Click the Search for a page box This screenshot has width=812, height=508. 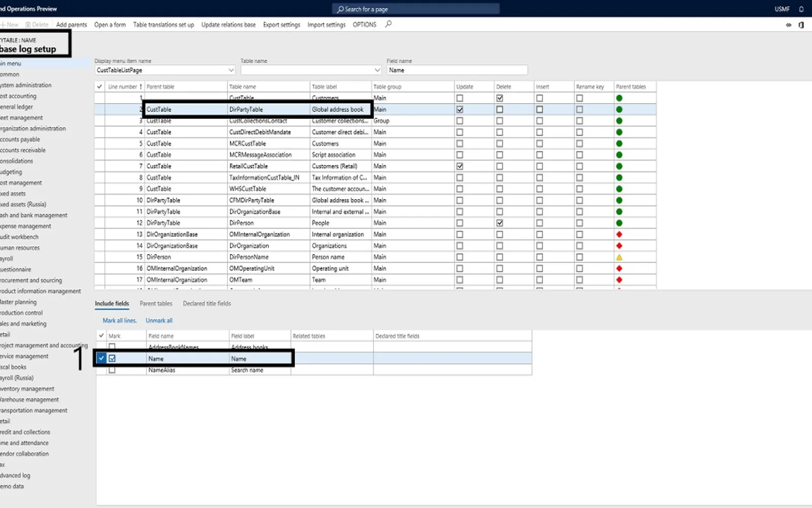tap(416, 9)
